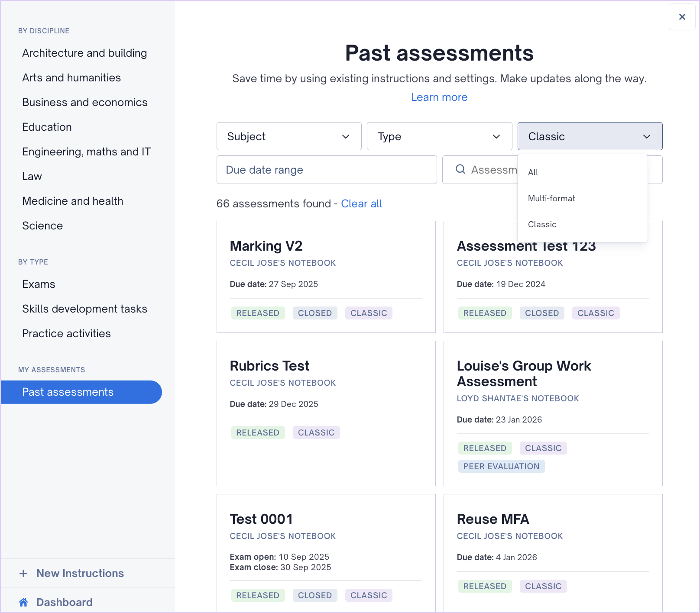This screenshot has height=613, width=700.
Task: Click the close X icon at top right
Action: coord(682,17)
